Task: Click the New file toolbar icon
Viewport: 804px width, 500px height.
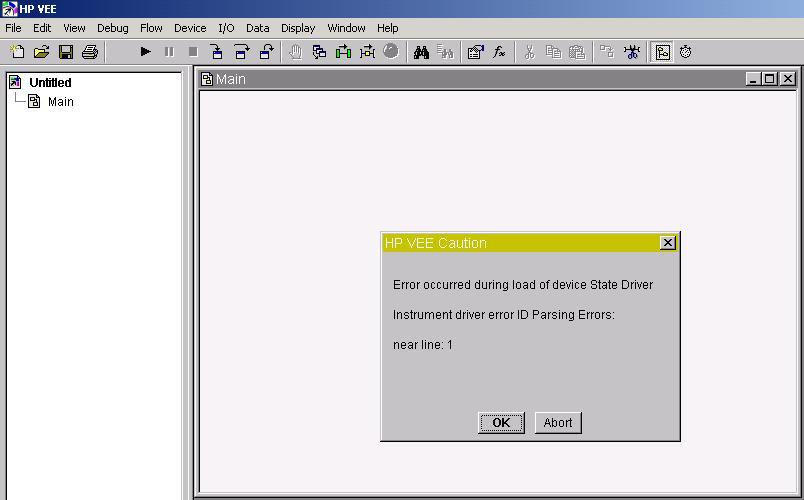Action: click(17, 52)
